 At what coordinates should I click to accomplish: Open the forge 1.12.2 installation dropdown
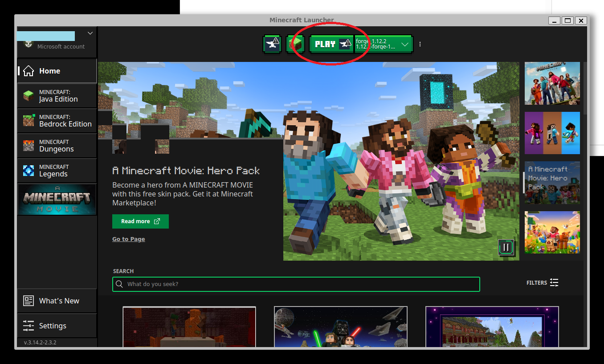pyautogui.click(x=384, y=44)
